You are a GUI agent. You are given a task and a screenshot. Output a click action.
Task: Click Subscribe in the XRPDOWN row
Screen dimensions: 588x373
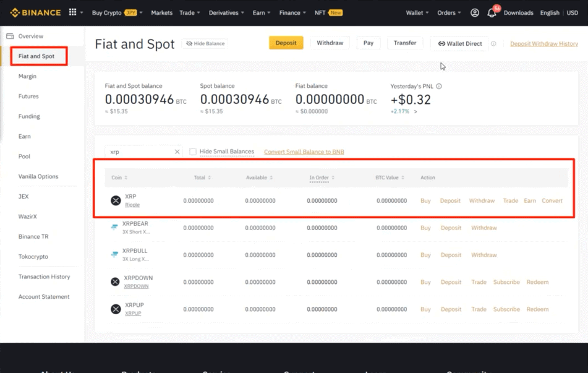point(506,282)
